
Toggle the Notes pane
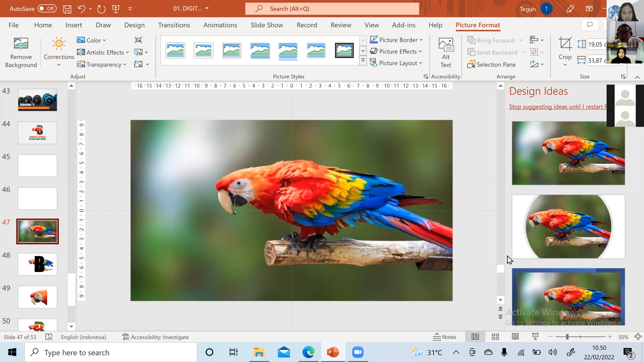coord(445,337)
